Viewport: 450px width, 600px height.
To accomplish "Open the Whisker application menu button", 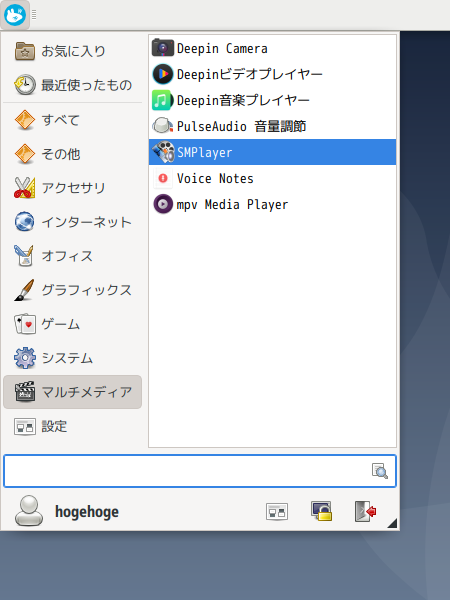I will (15, 15).
